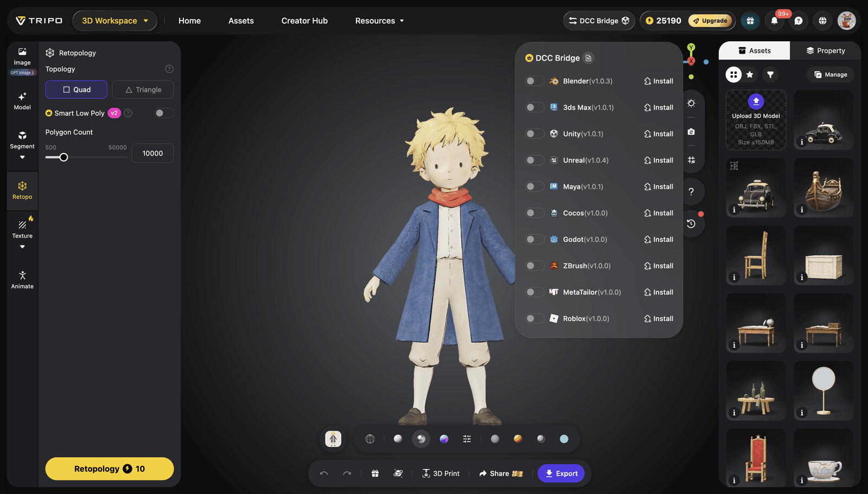
Task: Open the render settings sliders icon
Action: 467,439
